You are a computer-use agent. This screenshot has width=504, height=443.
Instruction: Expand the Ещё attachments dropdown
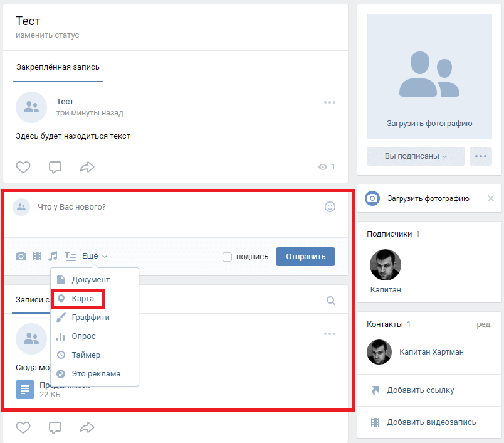tap(95, 256)
